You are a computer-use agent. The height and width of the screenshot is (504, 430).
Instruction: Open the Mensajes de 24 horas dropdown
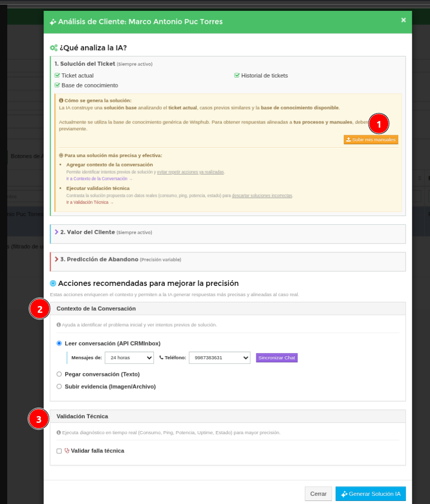coord(129,358)
